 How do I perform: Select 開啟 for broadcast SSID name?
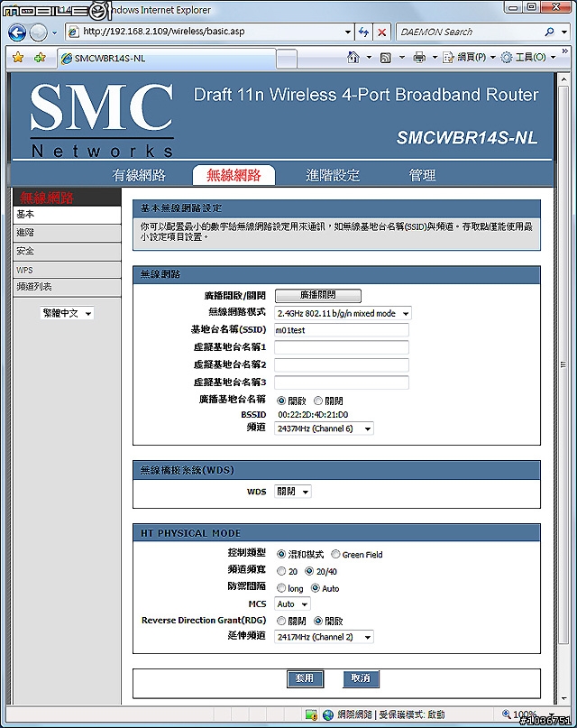point(281,401)
